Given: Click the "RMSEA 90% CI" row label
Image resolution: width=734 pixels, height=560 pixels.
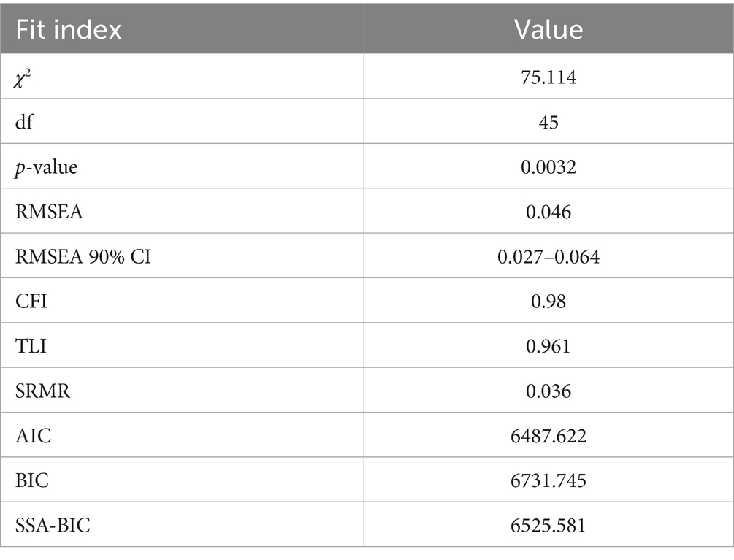Looking at the screenshot, I should (83, 257).
